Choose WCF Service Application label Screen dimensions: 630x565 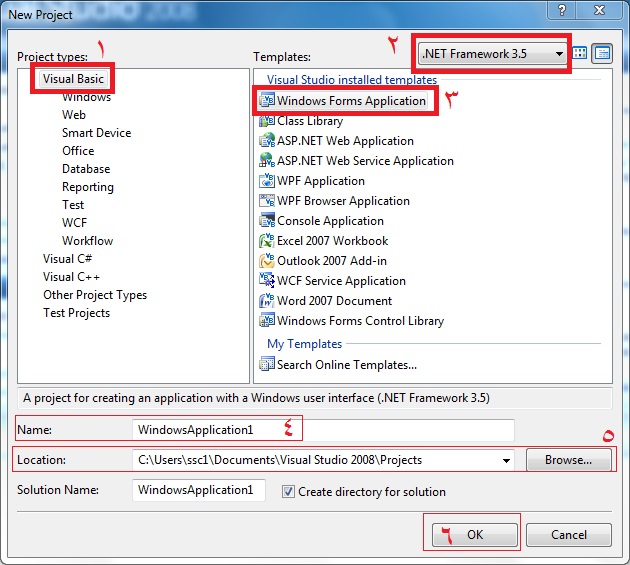(341, 280)
